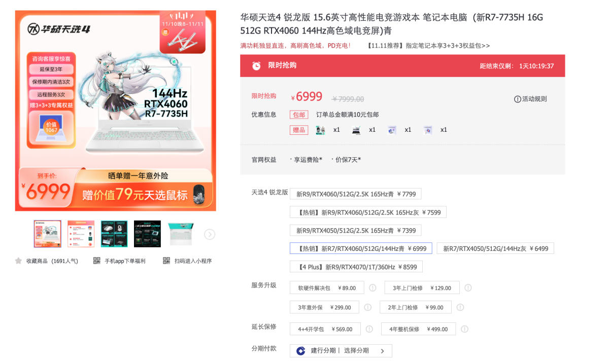Click the info icon beside 4年整机保修 ¥499.00

[x=465, y=329]
